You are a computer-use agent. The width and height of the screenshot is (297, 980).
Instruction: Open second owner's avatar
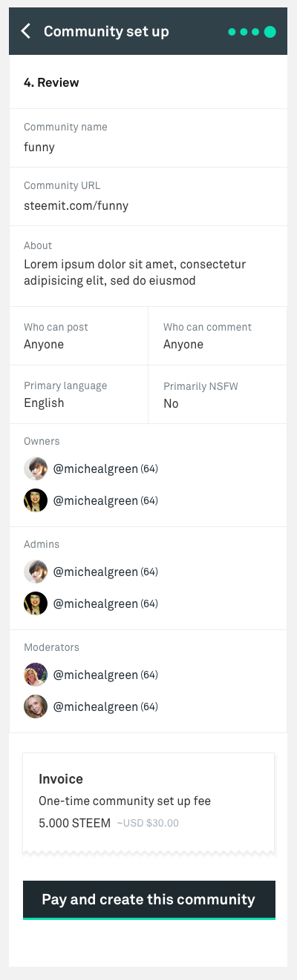(x=36, y=500)
